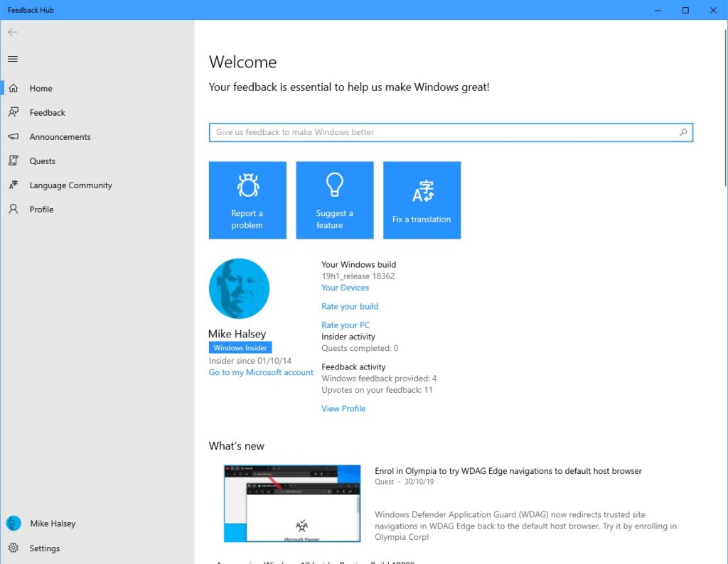Click the 19h1_release 18362 build text
Image resolution: width=728 pixels, height=564 pixels.
coord(358,276)
